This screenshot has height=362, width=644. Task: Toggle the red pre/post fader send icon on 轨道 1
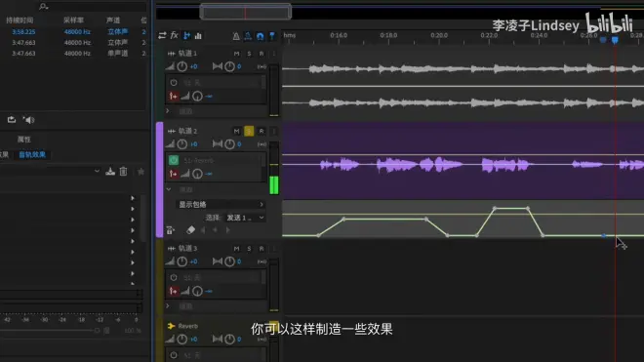[174, 97]
